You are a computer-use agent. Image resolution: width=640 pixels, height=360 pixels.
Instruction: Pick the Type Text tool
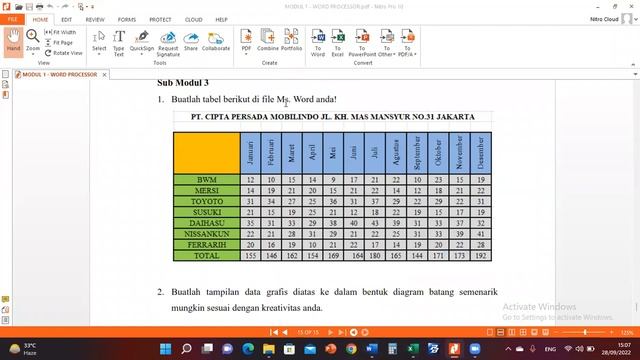pyautogui.click(x=119, y=42)
